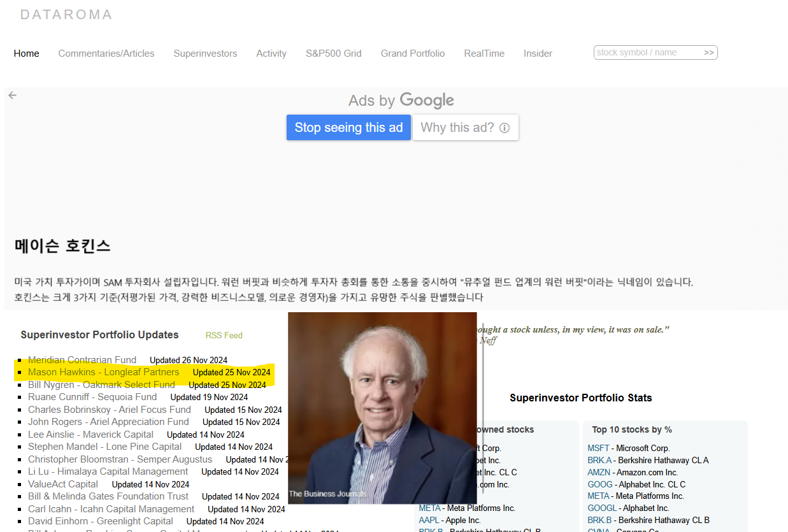Open the RealTime page
The width and height of the screenshot is (788, 532).
pos(484,54)
